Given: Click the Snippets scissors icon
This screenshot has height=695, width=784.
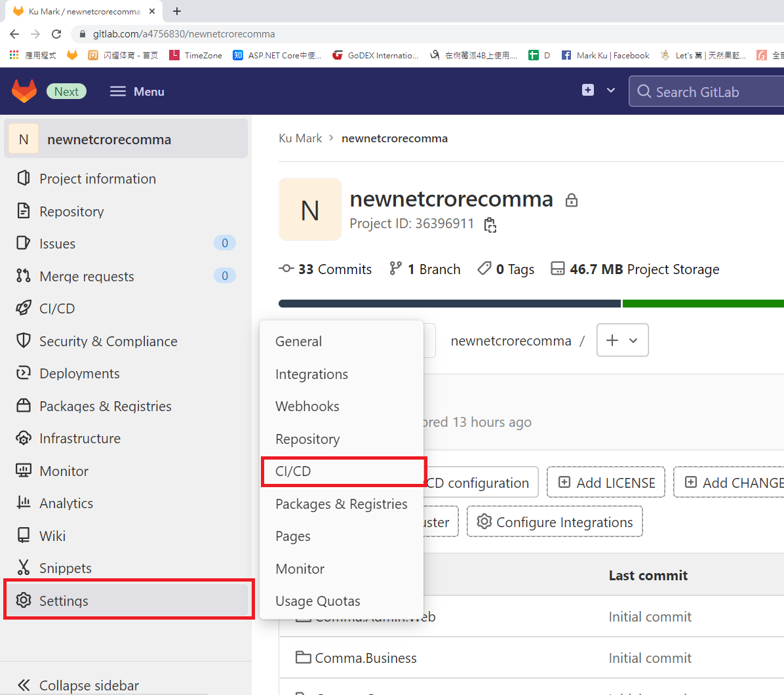Looking at the screenshot, I should tap(24, 568).
